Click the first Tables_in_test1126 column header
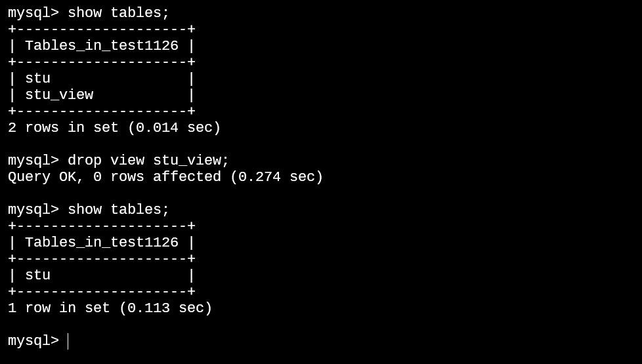The width and height of the screenshot is (642, 364). [x=101, y=46]
